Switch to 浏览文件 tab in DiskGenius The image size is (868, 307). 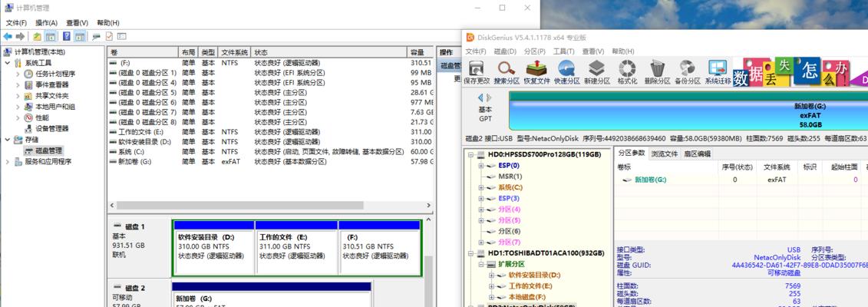click(665, 153)
